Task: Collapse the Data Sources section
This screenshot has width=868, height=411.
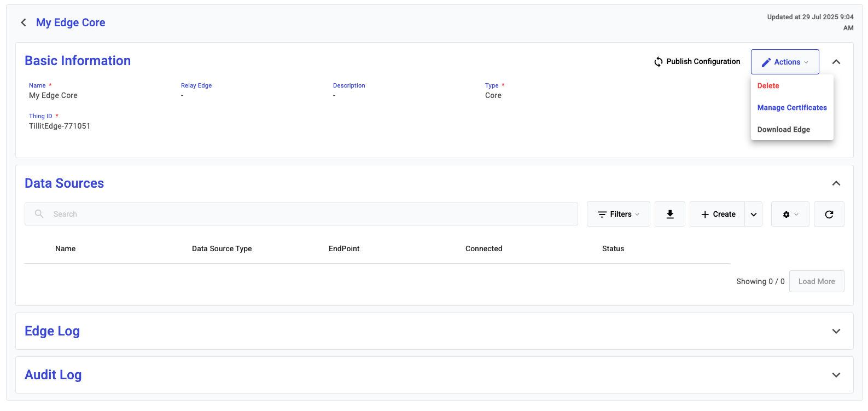Action: coord(836,183)
